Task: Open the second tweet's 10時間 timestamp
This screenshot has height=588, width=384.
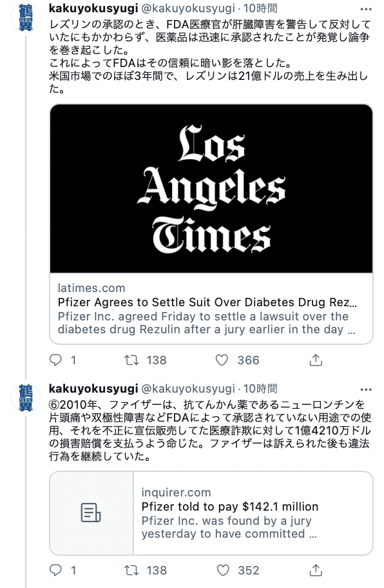Action: [x=260, y=389]
